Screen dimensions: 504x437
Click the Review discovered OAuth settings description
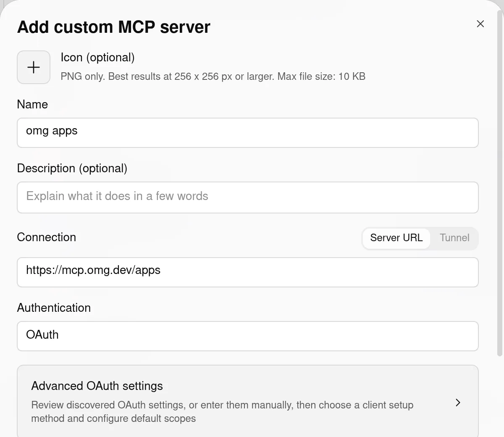coord(222,412)
